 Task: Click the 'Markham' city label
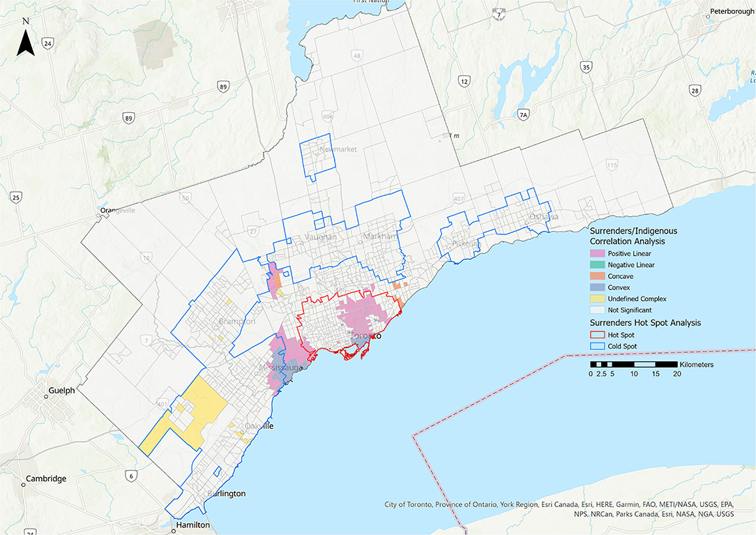(x=380, y=236)
